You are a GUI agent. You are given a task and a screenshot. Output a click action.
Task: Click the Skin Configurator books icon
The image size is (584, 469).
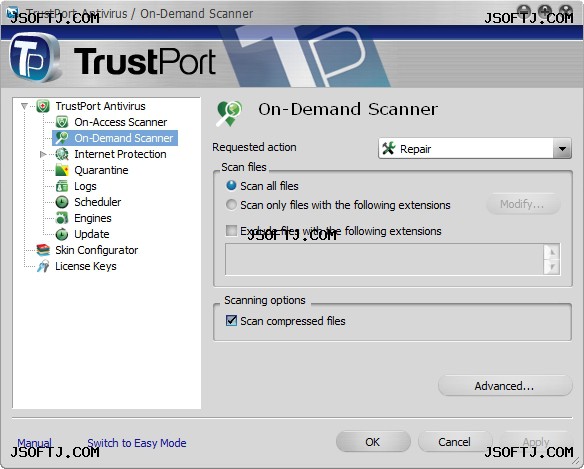(43, 250)
